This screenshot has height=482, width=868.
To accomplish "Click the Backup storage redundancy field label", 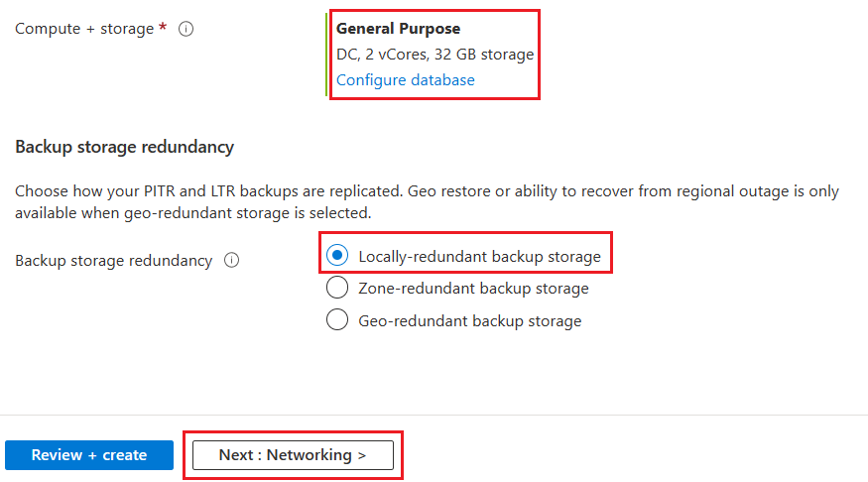I will point(113,261).
